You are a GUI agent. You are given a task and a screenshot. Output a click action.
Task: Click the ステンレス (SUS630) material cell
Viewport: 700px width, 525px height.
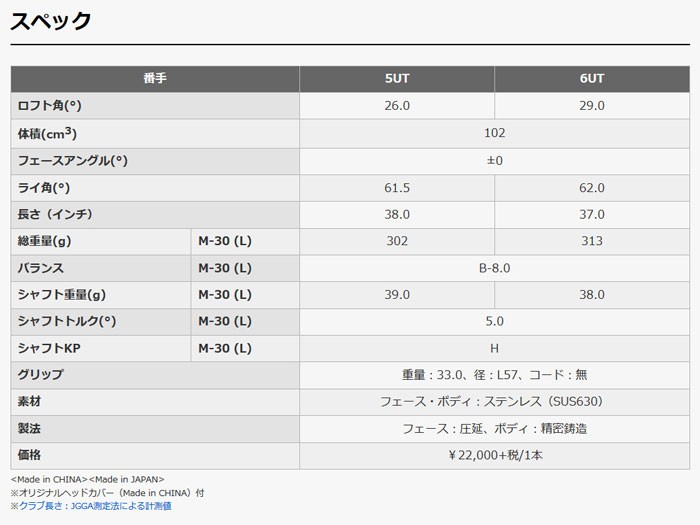click(x=494, y=402)
